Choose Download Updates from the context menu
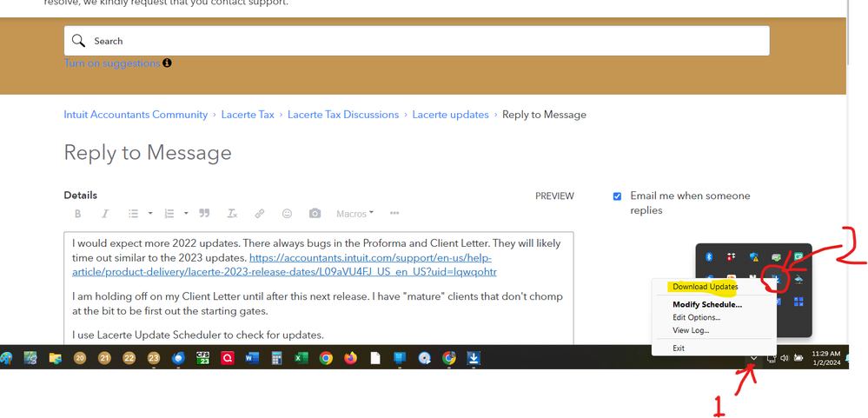The width and height of the screenshot is (868, 418). [705, 287]
